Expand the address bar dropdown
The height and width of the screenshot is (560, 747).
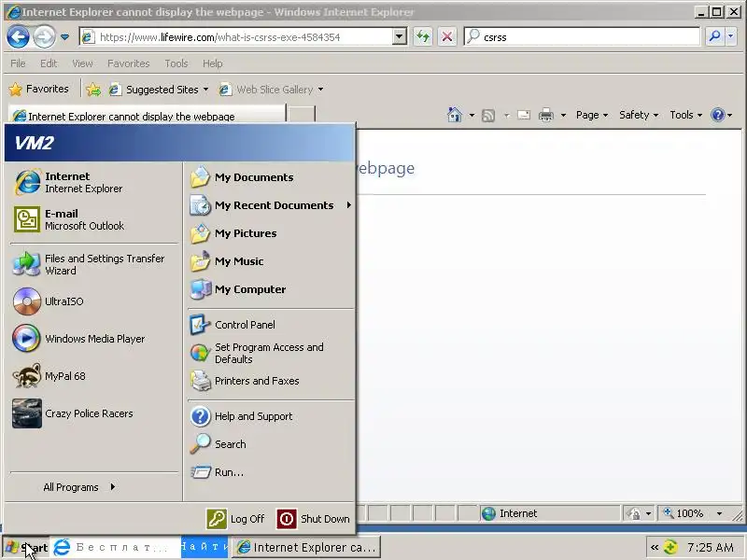tap(400, 36)
